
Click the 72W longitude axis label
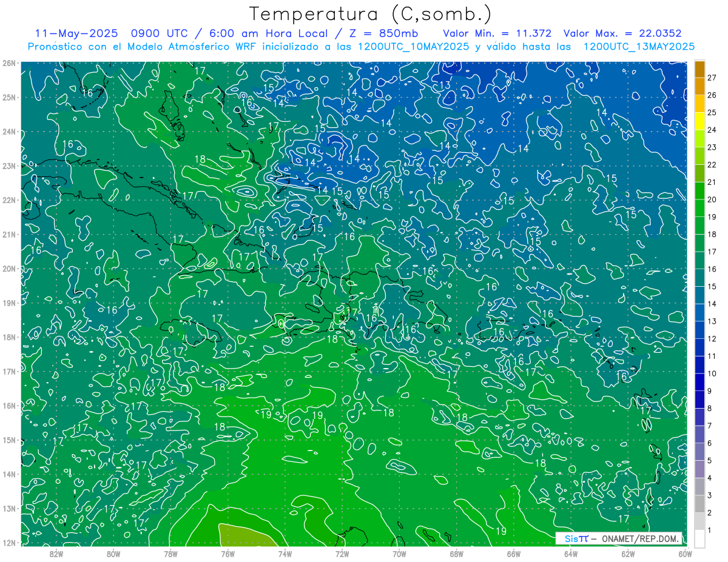pos(342,554)
